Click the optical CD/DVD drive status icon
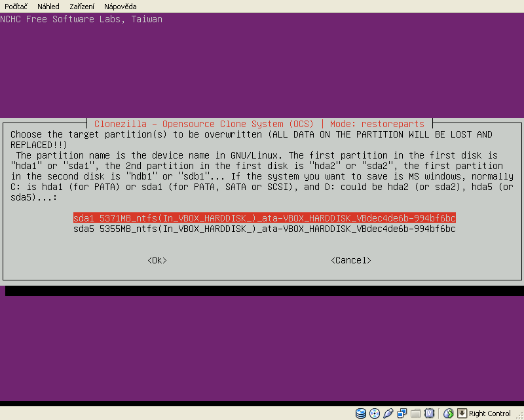 pyautogui.click(x=375, y=413)
